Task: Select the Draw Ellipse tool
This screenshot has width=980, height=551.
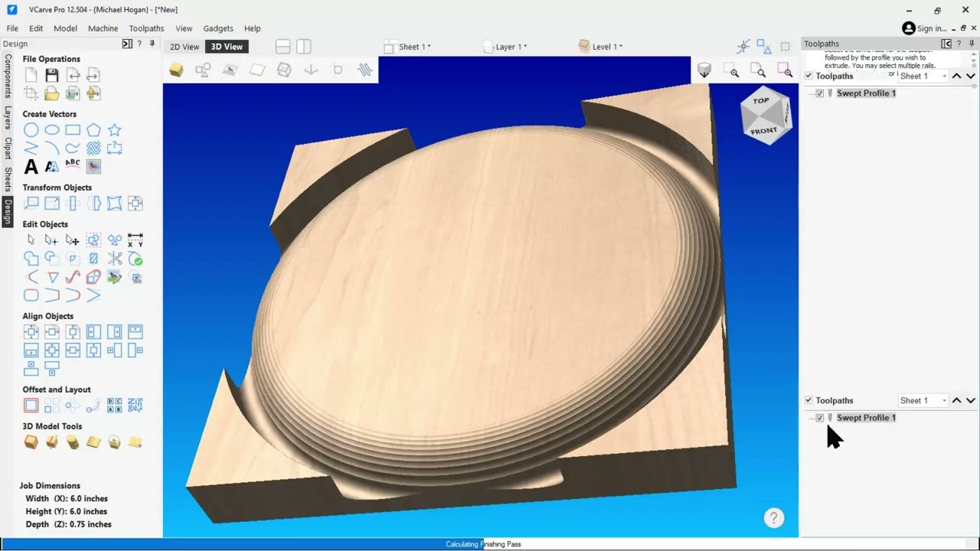Action: pos(51,130)
